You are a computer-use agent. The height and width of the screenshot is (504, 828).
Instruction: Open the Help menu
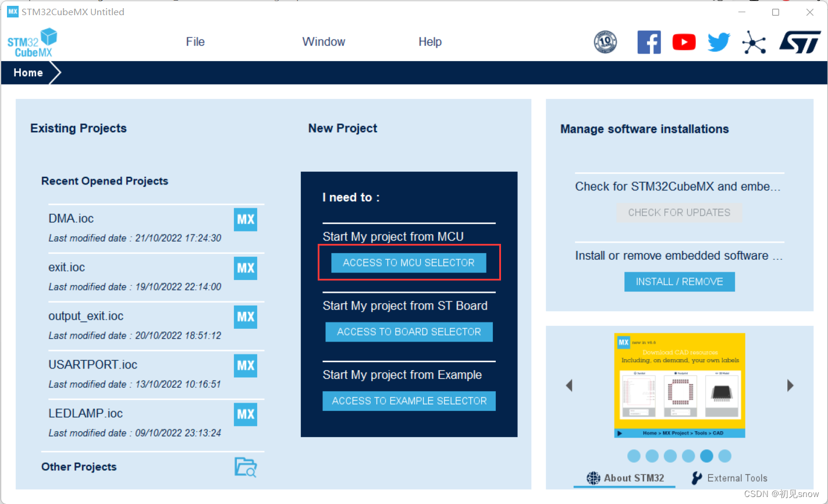(x=430, y=42)
